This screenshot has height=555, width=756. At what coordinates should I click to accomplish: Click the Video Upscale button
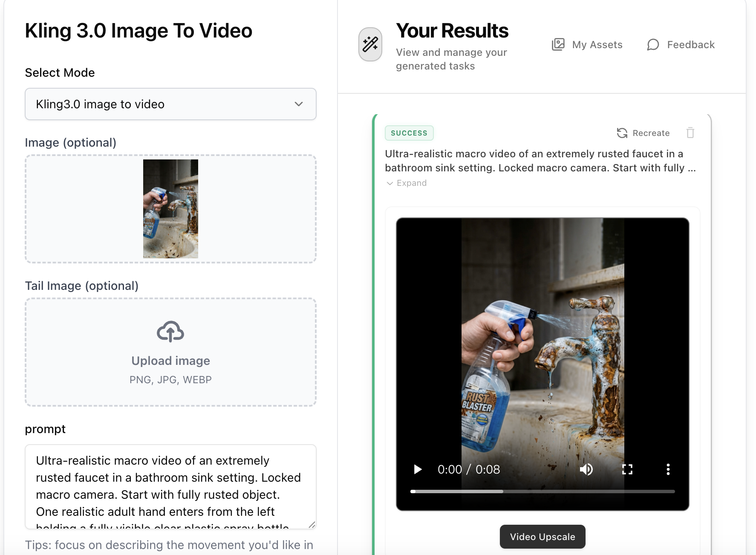pos(542,537)
